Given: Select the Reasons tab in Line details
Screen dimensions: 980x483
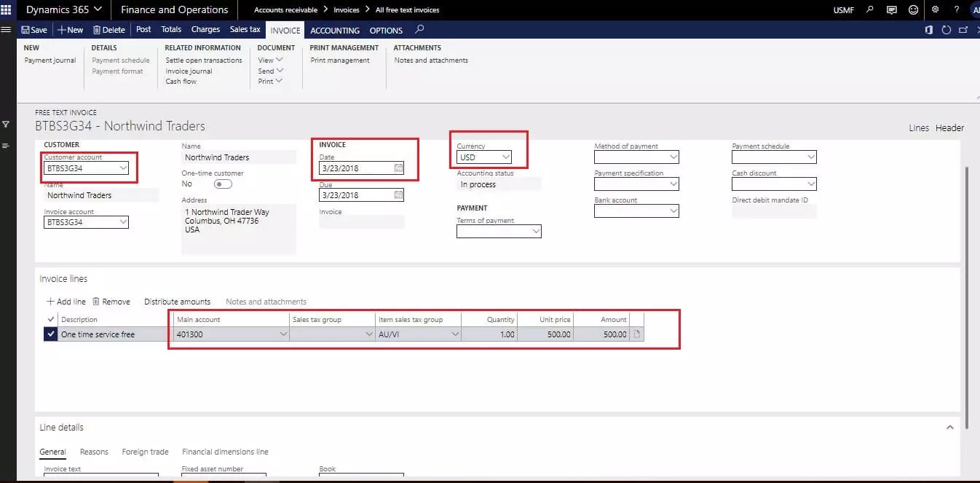Looking at the screenshot, I should tap(94, 452).
